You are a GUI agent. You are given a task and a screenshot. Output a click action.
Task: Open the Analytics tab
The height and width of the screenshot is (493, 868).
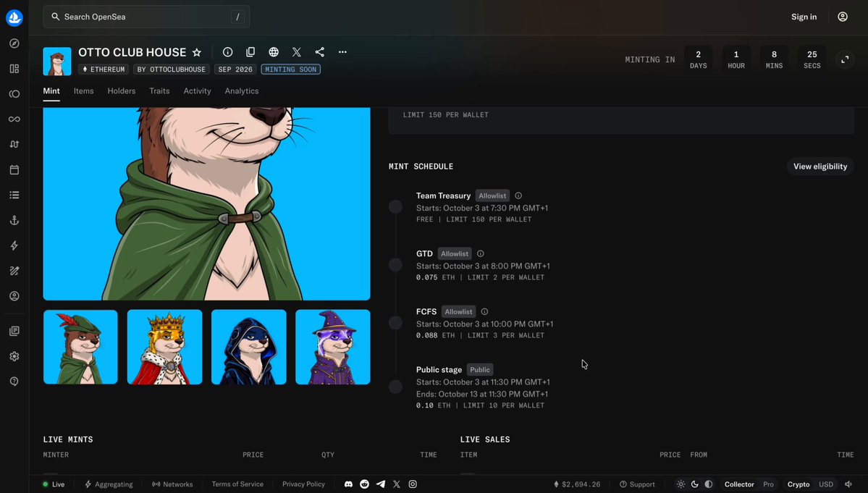241,91
